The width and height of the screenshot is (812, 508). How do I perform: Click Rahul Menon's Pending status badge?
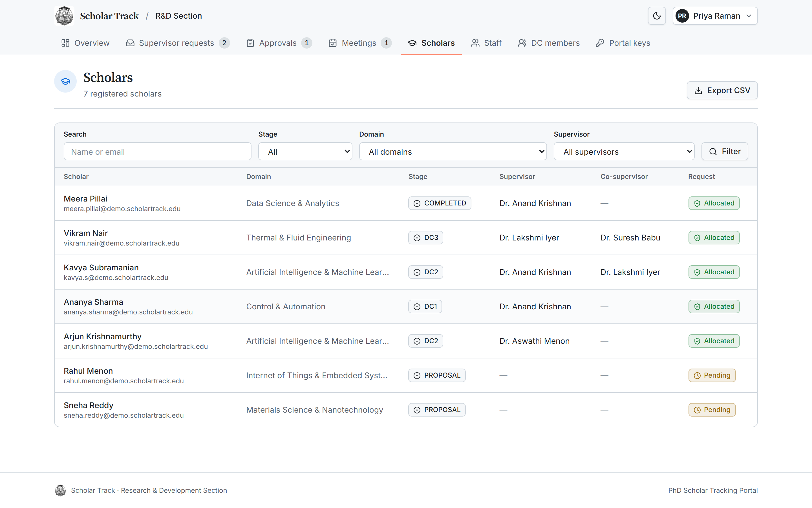(x=712, y=375)
